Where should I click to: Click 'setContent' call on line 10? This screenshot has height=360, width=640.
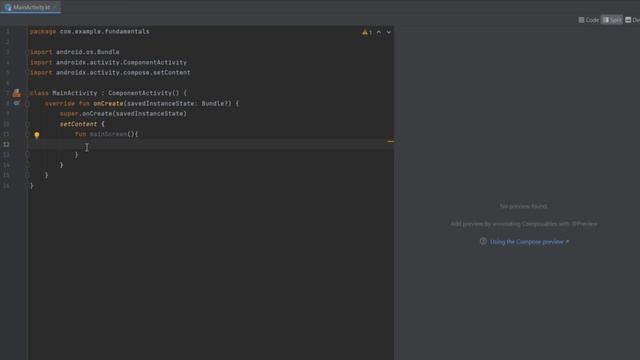[78, 124]
